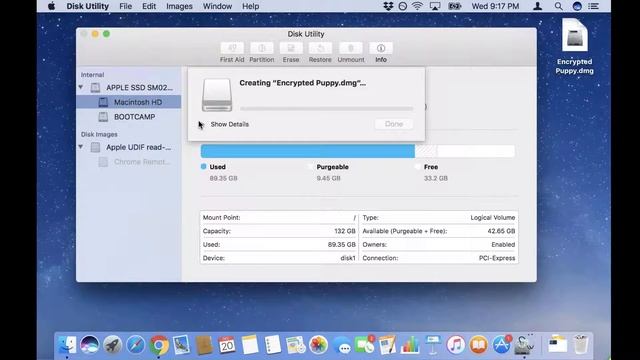Open Calendar icon showing 20
640x360 pixels.
click(x=227, y=345)
